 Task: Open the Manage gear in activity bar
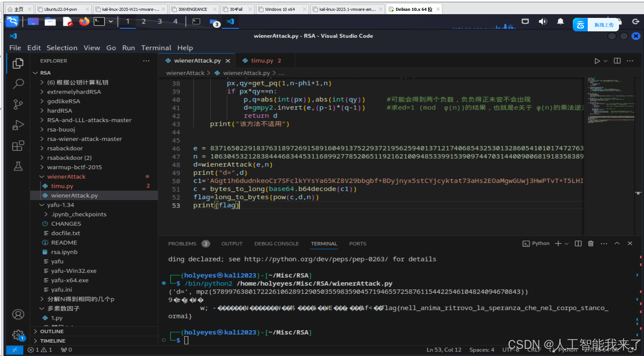pyautogui.click(x=18, y=335)
